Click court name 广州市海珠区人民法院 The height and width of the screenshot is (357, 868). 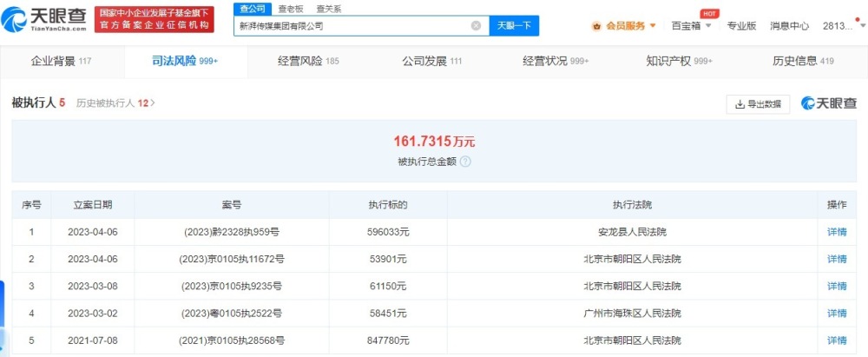633,314
